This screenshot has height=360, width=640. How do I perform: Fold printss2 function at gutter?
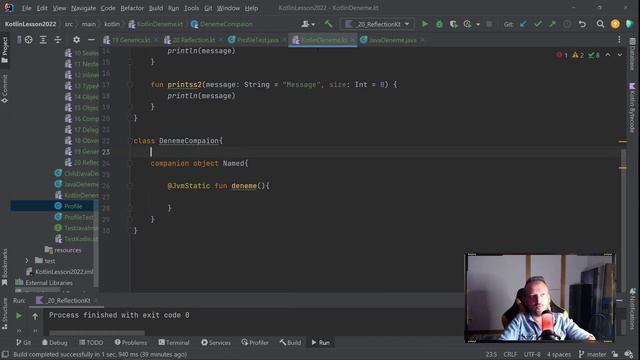pyautogui.click(x=131, y=84)
